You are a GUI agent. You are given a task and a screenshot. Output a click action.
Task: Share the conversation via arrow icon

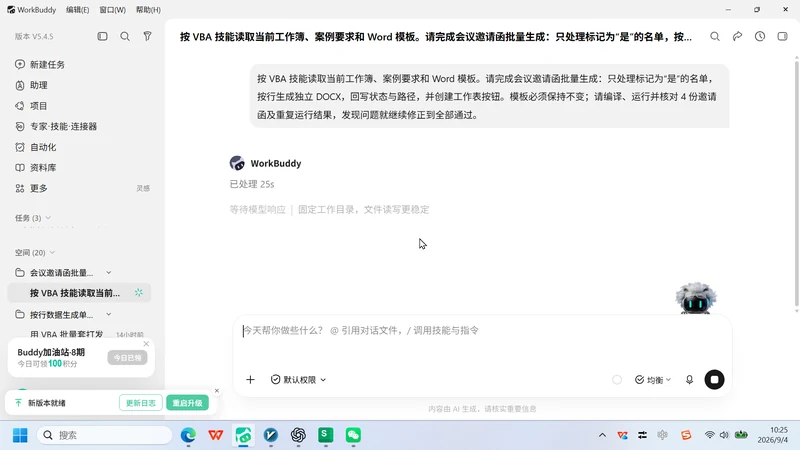737,36
